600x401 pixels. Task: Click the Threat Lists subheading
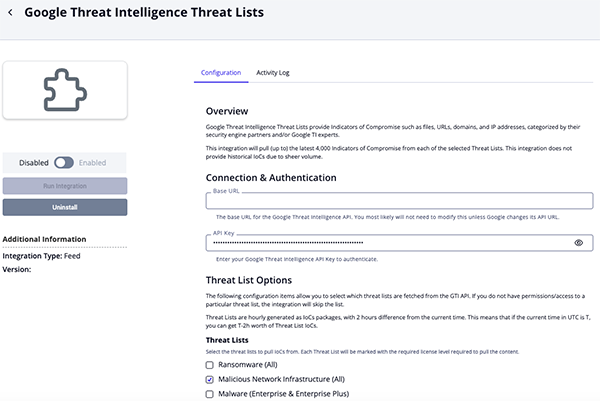[227, 340]
